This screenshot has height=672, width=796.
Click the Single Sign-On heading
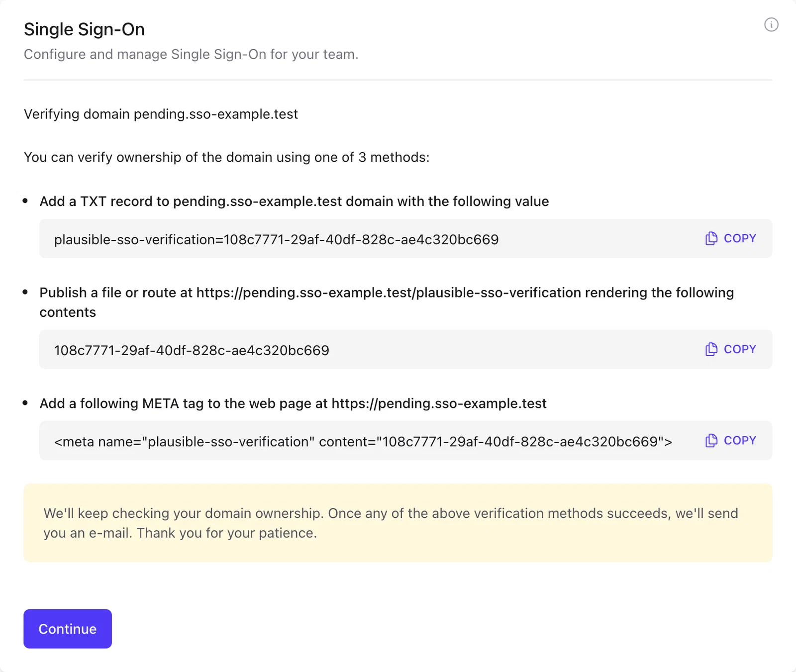click(x=84, y=29)
